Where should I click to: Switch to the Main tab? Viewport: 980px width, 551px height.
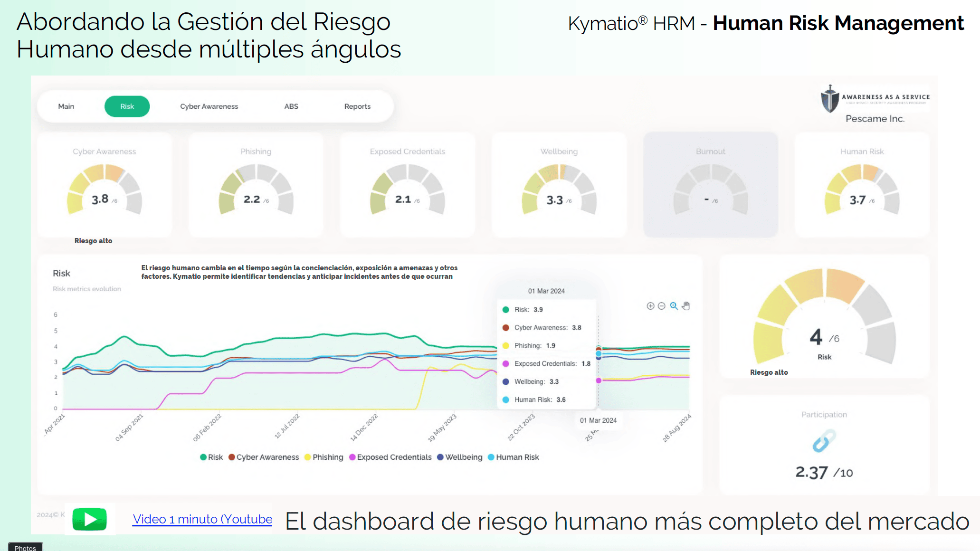coord(66,106)
